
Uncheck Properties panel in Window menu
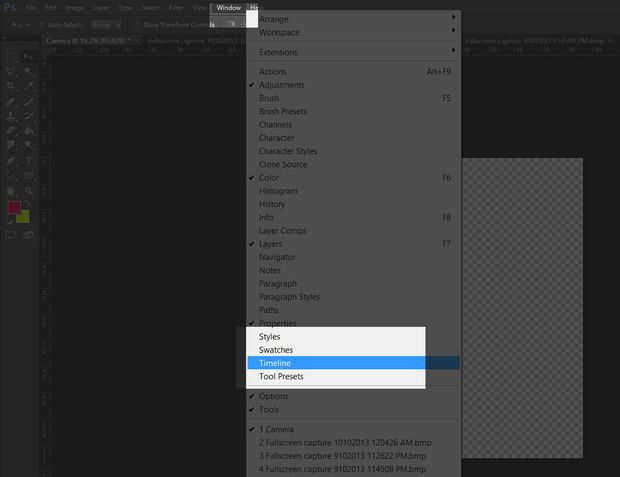click(x=353, y=322)
